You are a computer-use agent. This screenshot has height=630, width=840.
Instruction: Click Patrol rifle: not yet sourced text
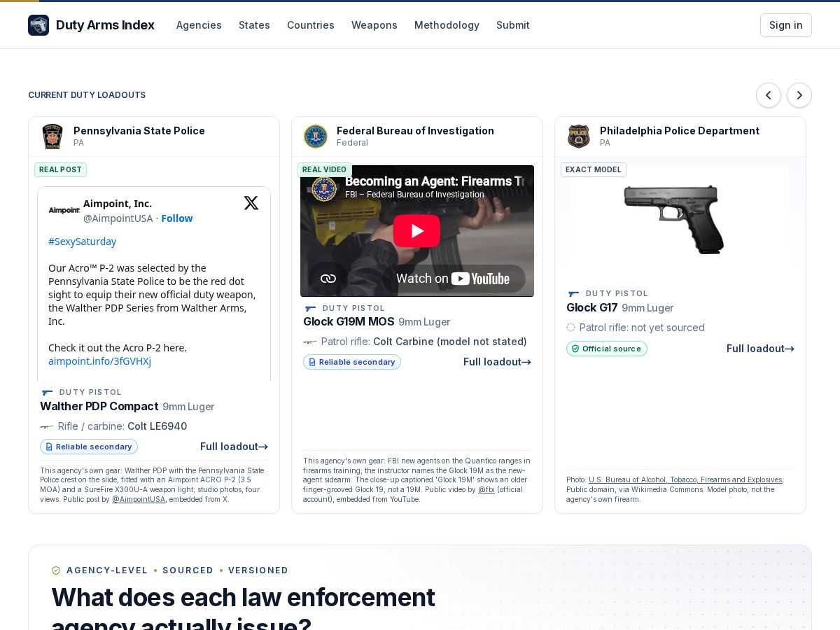coord(642,328)
